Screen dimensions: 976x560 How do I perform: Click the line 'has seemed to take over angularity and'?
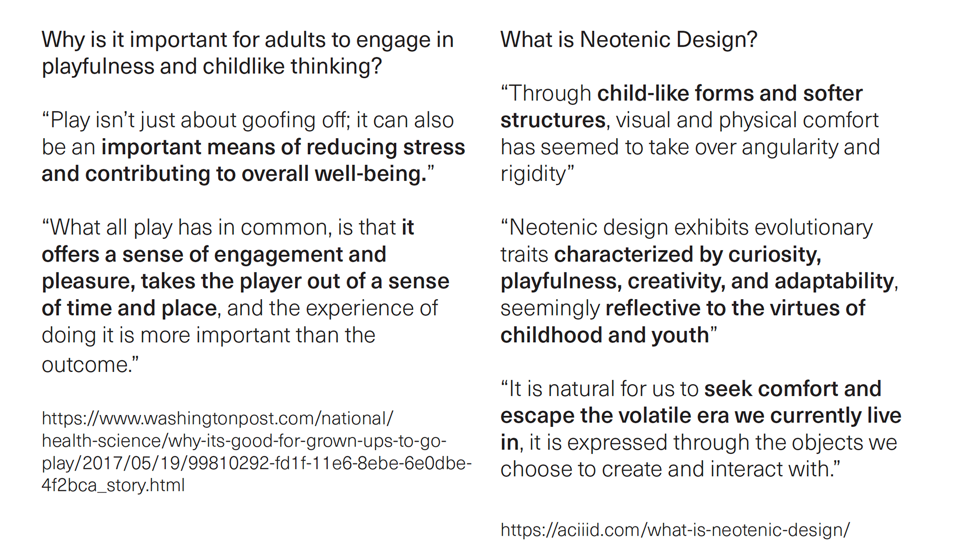pos(690,147)
